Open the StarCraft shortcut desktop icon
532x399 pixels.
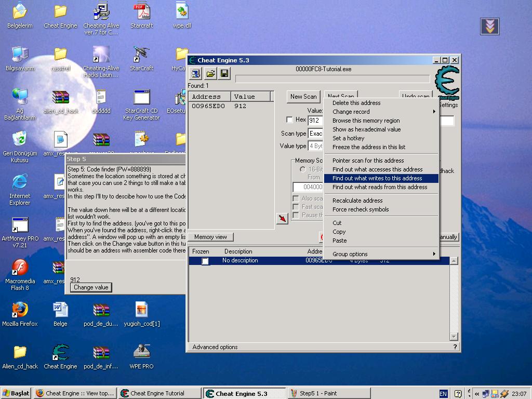coord(142,58)
